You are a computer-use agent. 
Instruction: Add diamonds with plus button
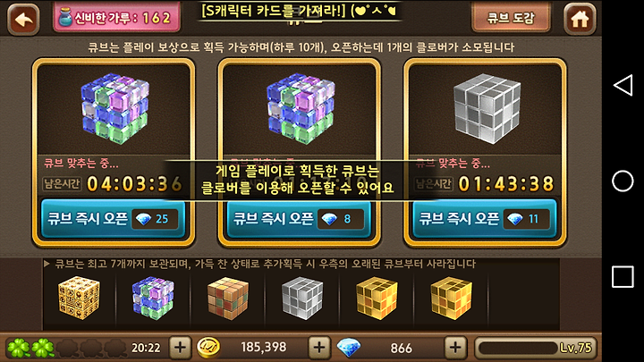coord(455,348)
